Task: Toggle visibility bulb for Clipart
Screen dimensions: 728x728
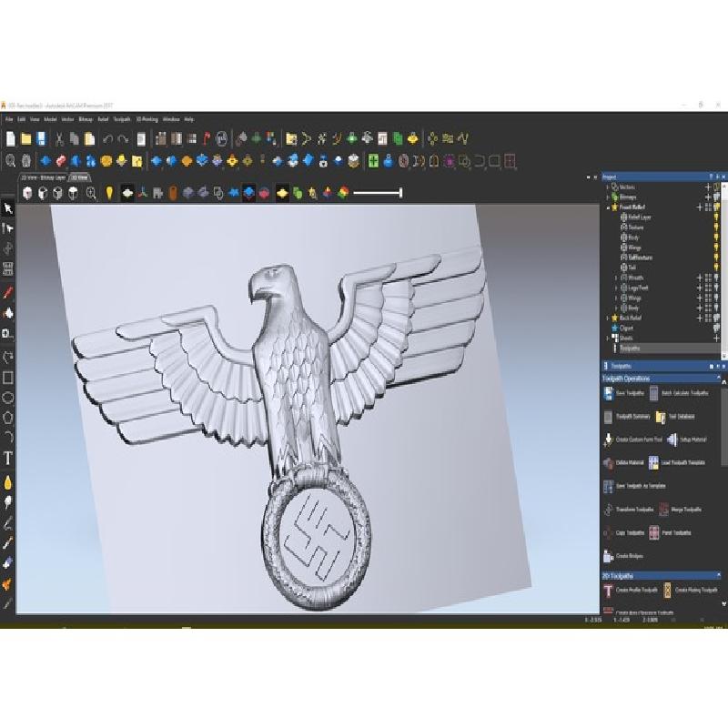Action: 717,329
